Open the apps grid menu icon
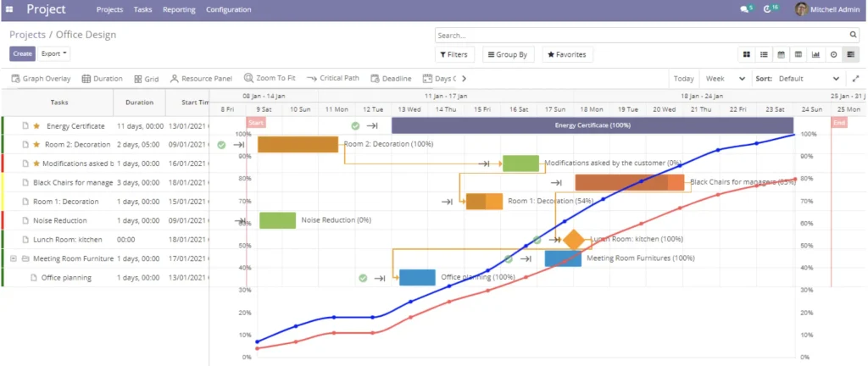868x366 pixels. [x=9, y=9]
